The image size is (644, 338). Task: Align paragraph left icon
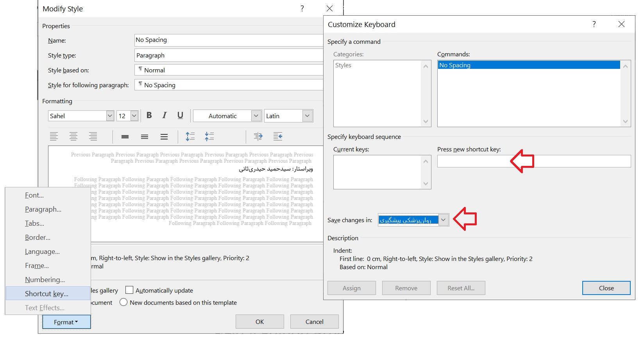54,136
